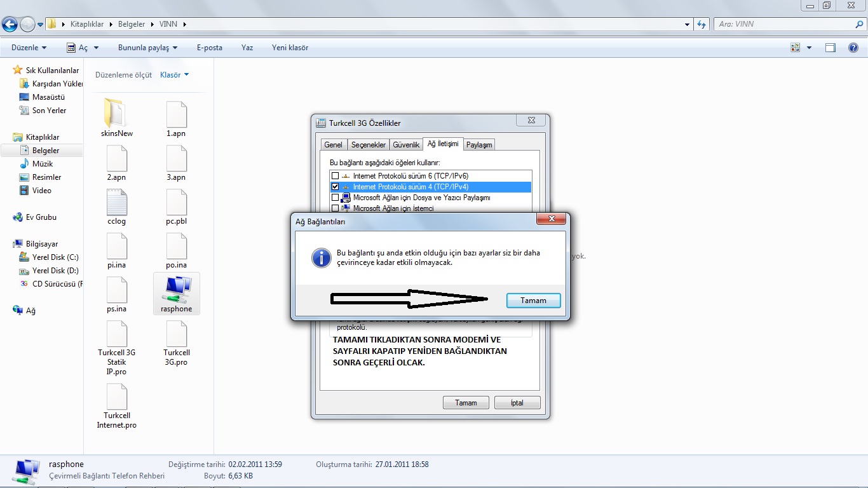Switch to the Paylaşım tab
Image resolution: width=868 pixels, height=488 pixels.
point(479,145)
